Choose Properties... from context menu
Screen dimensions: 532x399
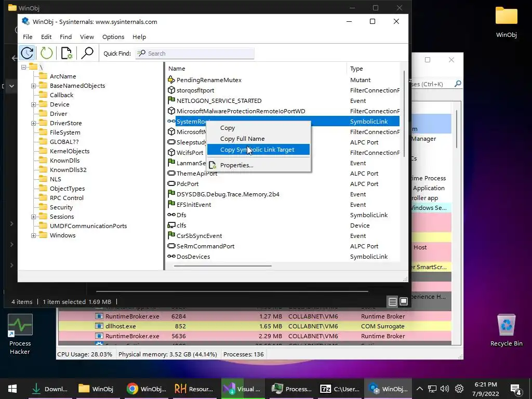(258, 165)
